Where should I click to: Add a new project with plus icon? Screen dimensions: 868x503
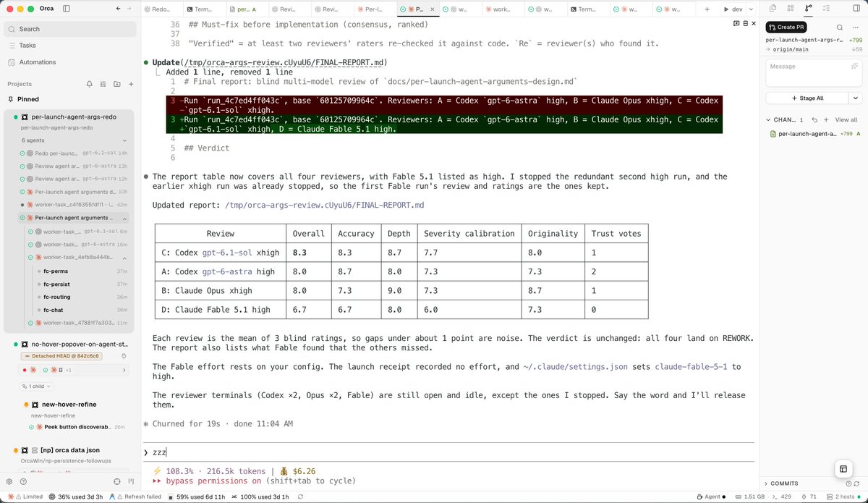pyautogui.click(x=131, y=84)
